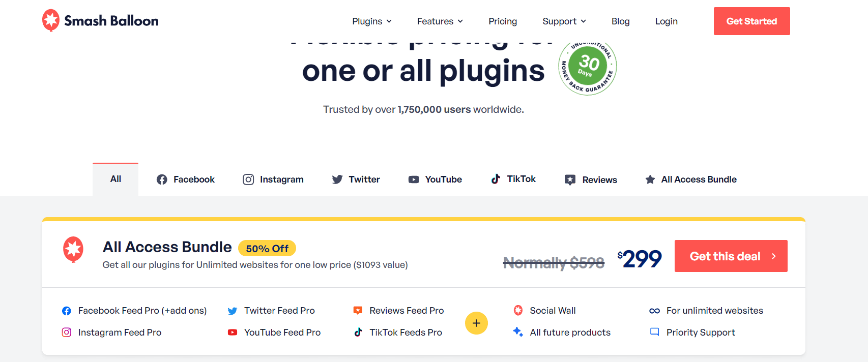Open the Plugins dropdown in the navigation
This screenshot has width=868, height=362.
(372, 21)
